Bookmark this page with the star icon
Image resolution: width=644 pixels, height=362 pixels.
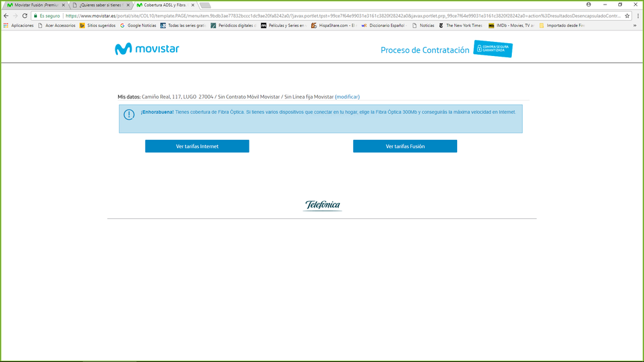627,15
